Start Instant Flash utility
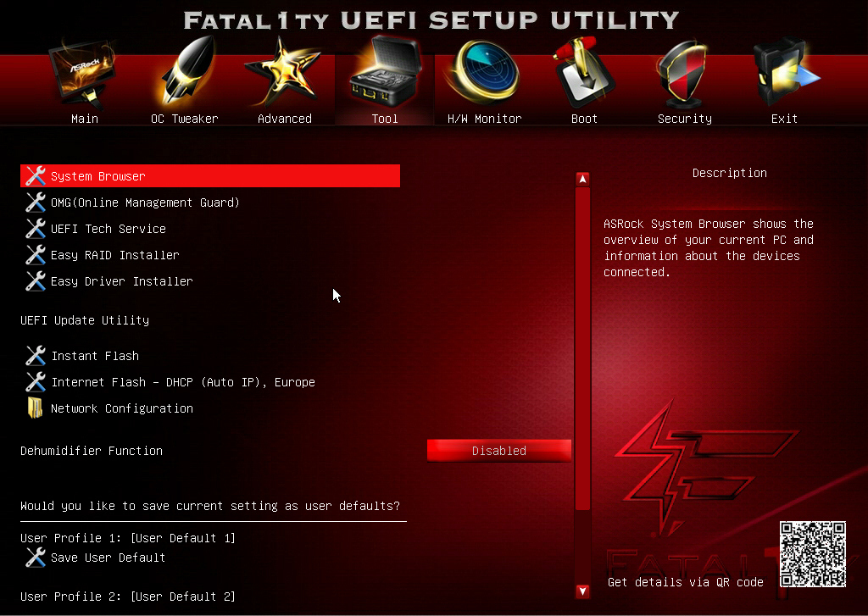Image resolution: width=868 pixels, height=616 pixels. pyautogui.click(x=95, y=356)
